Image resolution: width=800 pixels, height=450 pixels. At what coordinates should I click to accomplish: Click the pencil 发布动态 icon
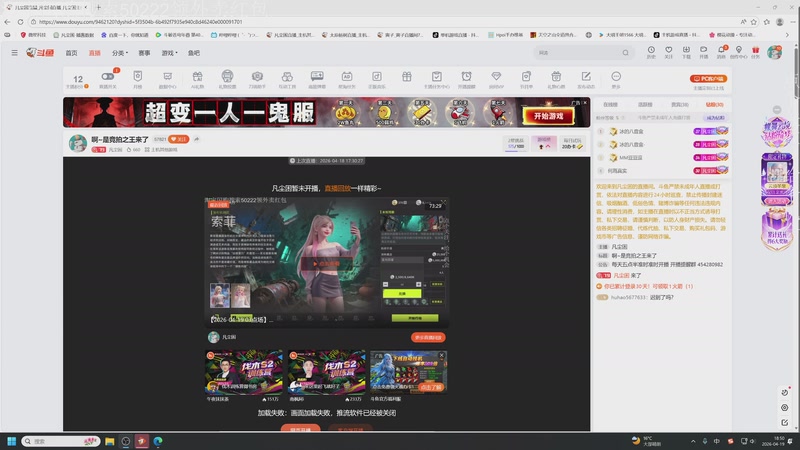(x=586, y=77)
